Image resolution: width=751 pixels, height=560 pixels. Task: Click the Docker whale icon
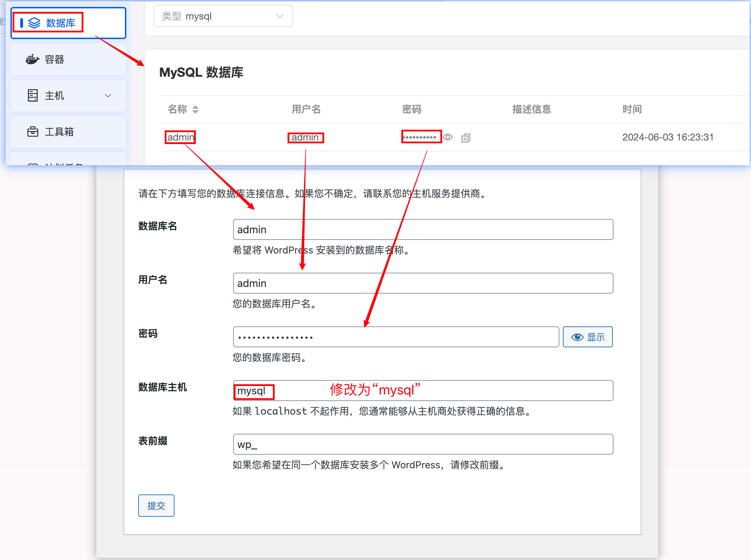point(32,59)
